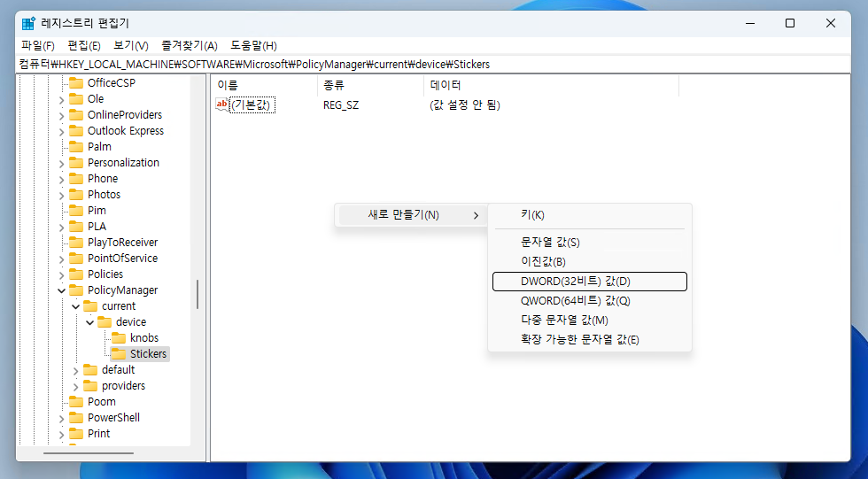Expand the default key

pos(76,371)
